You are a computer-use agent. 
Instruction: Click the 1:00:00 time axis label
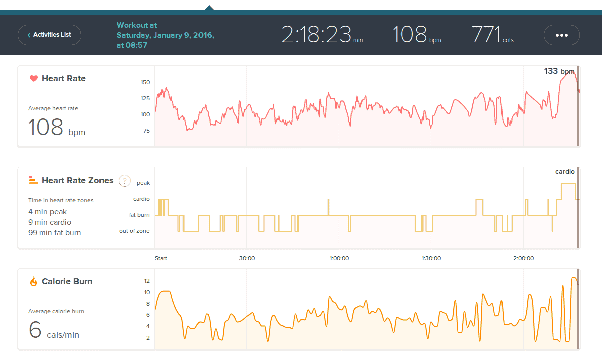339,258
